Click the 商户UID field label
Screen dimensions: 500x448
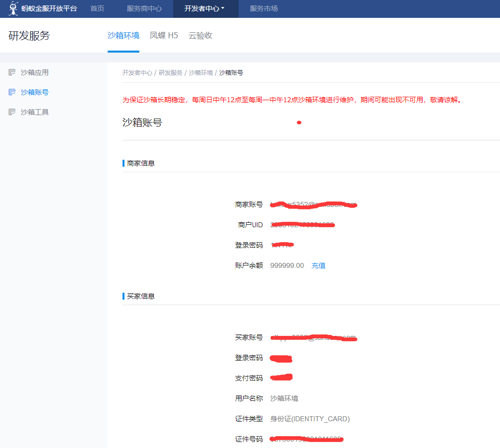pyautogui.click(x=250, y=225)
